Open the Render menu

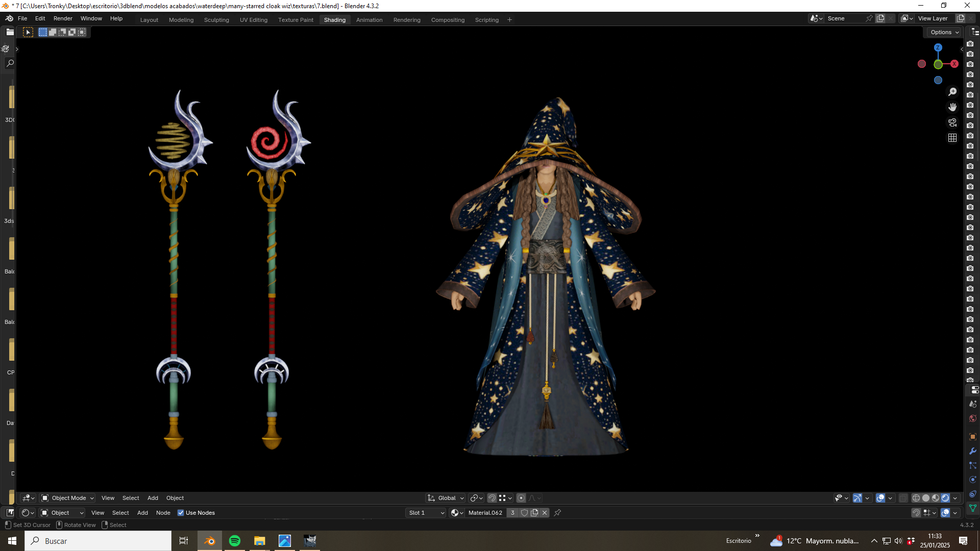point(63,18)
